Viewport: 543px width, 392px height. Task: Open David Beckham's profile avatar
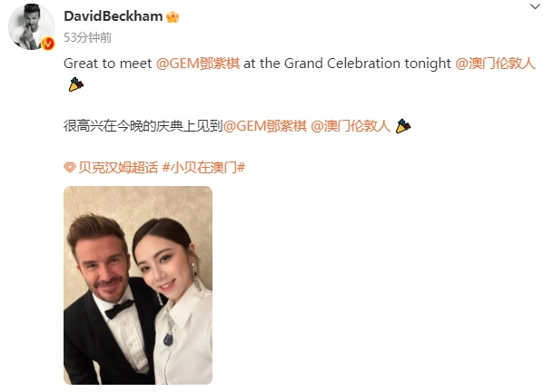click(32, 26)
